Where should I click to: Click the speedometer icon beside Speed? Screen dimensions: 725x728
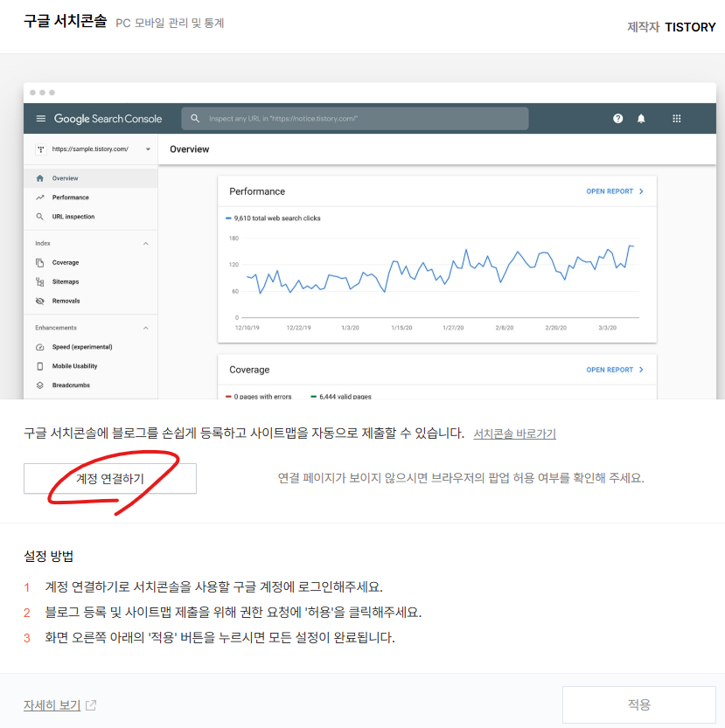pyautogui.click(x=40, y=347)
